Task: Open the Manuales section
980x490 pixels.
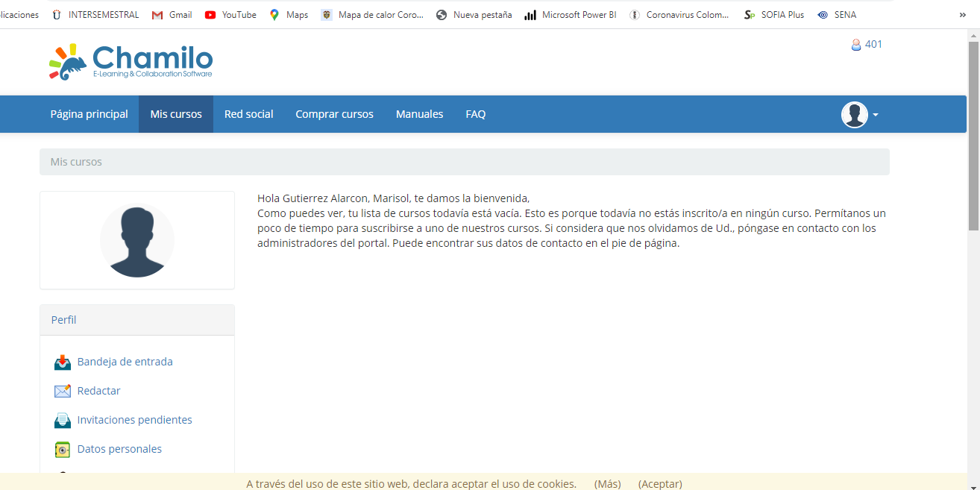Action: pyautogui.click(x=419, y=113)
